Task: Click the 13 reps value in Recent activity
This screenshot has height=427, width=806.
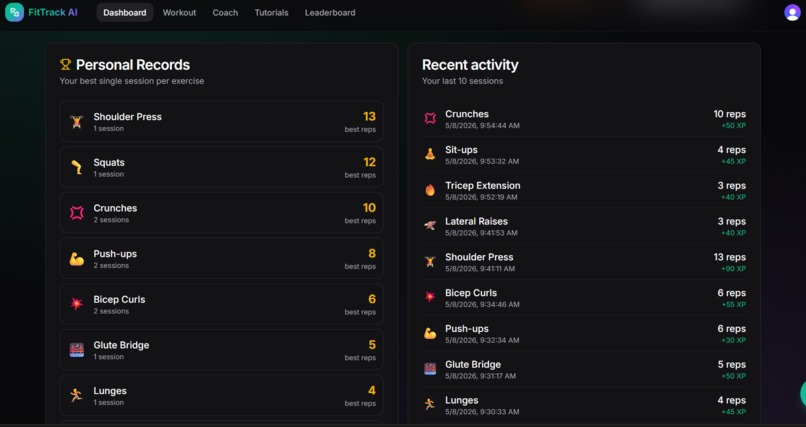Action: point(729,257)
